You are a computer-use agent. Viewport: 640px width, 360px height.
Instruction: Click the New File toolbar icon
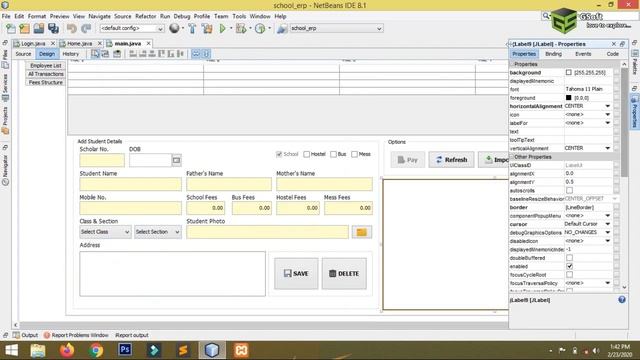[11, 28]
